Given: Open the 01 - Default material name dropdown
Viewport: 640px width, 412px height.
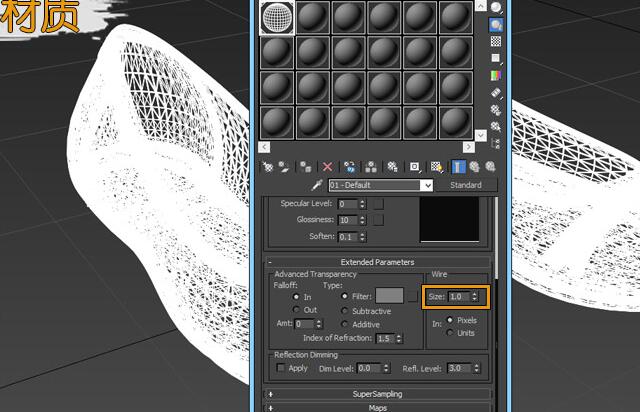Looking at the screenshot, I should (427, 186).
